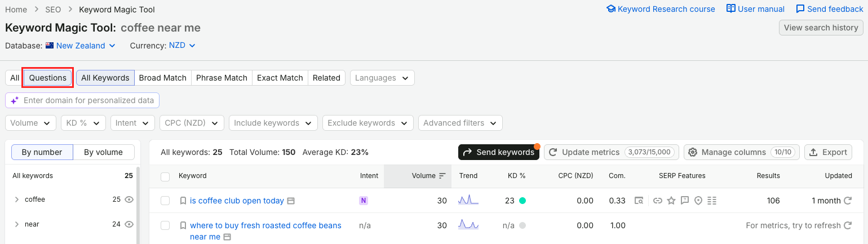This screenshot has width=868, height=244.
Task: Expand the 'near' keyword group
Action: pyautogui.click(x=17, y=224)
